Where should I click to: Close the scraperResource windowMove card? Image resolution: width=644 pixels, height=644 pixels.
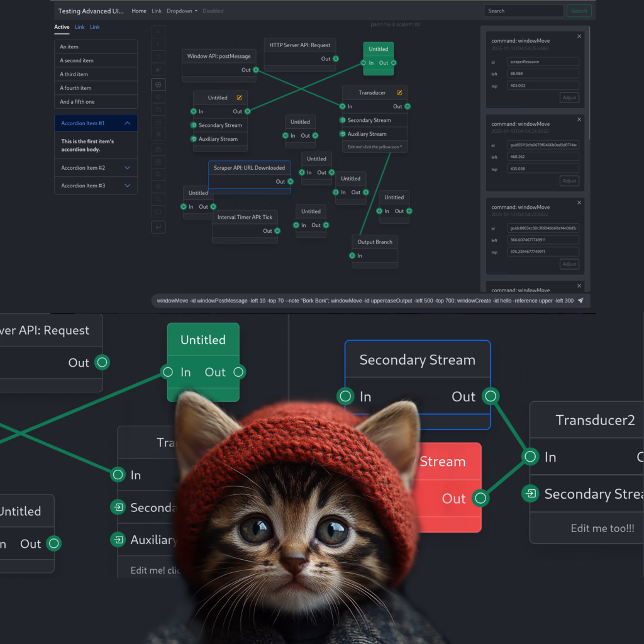(x=579, y=36)
